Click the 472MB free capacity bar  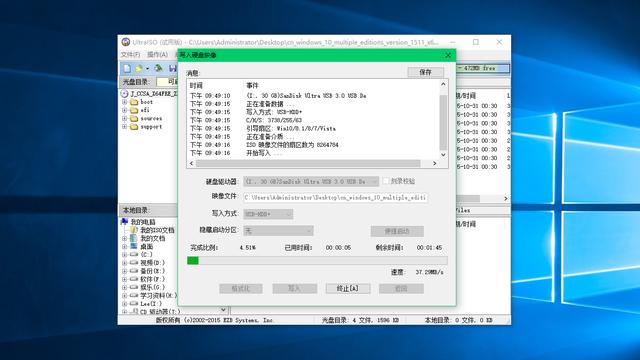483,68
